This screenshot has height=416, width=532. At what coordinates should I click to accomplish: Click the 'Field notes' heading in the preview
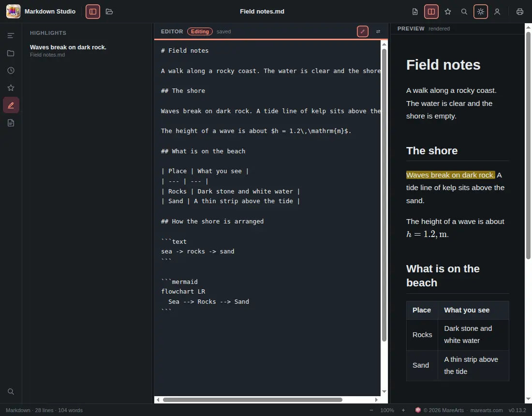(443, 65)
